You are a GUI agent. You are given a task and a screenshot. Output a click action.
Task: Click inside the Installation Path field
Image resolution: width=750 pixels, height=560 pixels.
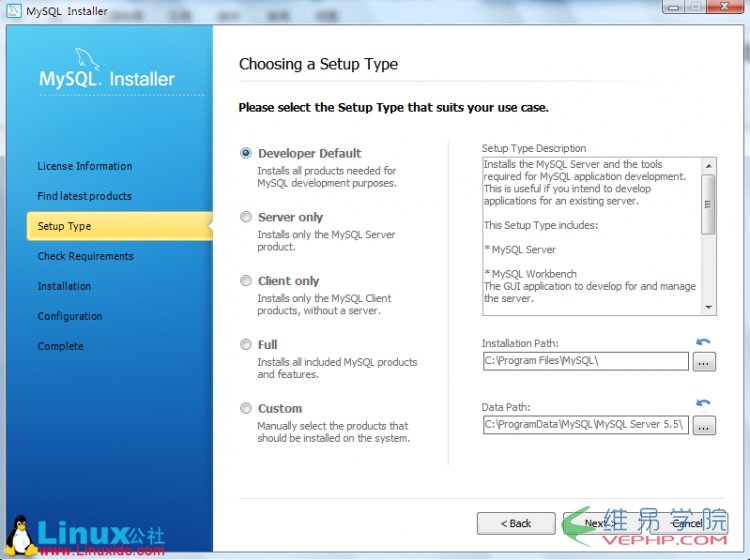coord(585,361)
